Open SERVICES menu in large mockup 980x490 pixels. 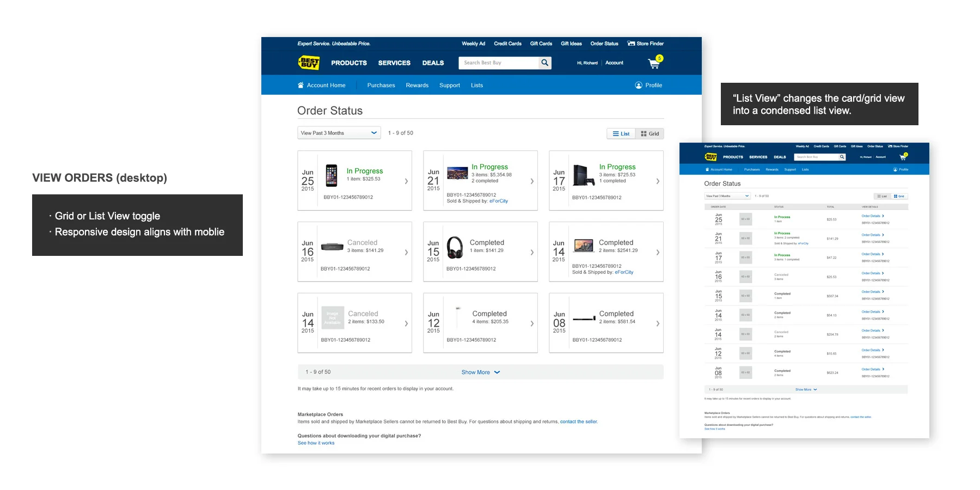click(394, 63)
